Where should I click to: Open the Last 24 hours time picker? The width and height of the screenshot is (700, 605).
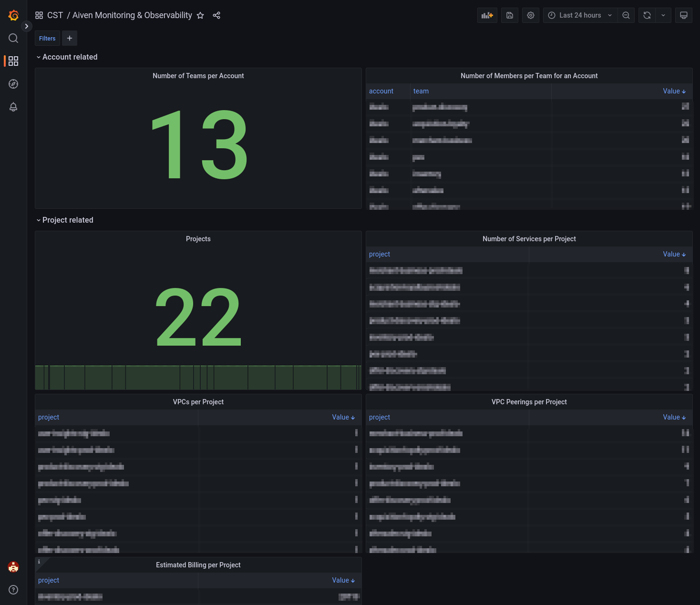coord(580,15)
